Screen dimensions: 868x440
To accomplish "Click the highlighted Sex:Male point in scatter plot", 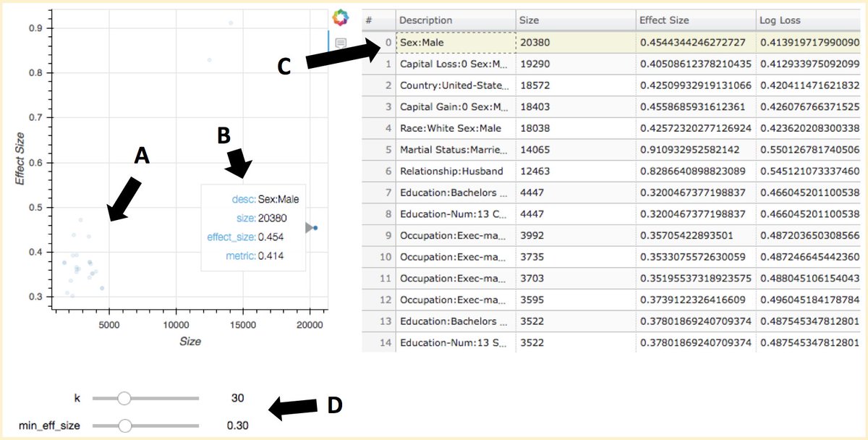I will pyautogui.click(x=315, y=228).
